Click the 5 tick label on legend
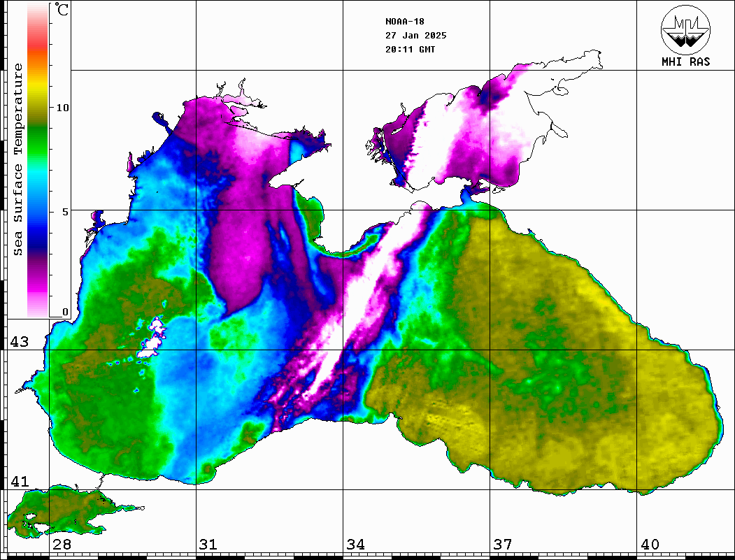Screen dimensions: 735x560 coord(66,211)
